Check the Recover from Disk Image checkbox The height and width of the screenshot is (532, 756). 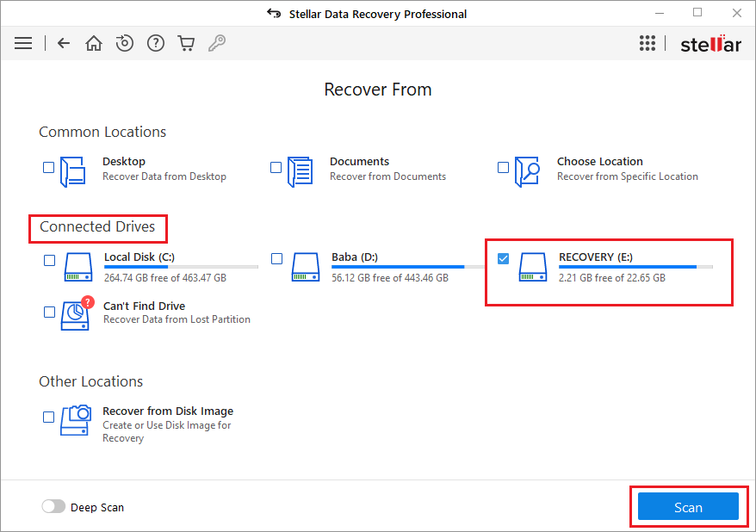pos(49,417)
